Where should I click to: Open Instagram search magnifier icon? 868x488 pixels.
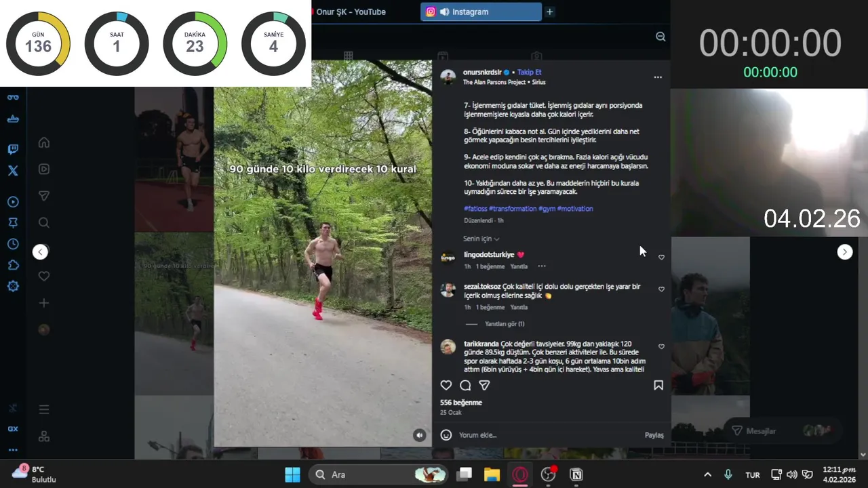[x=44, y=222]
